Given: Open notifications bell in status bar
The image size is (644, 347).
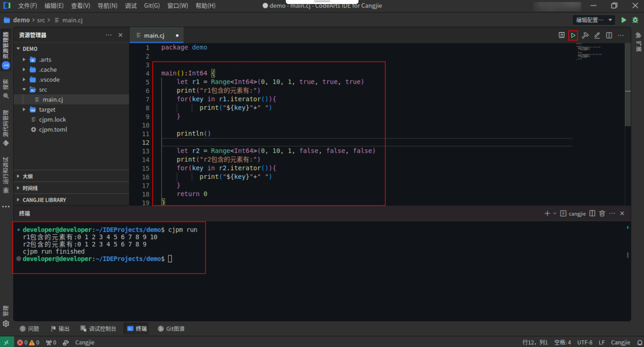Looking at the screenshot, I should click(x=640, y=342).
